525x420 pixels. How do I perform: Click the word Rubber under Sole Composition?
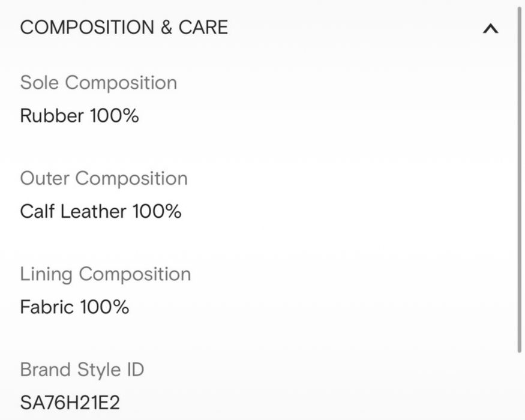pos(52,115)
